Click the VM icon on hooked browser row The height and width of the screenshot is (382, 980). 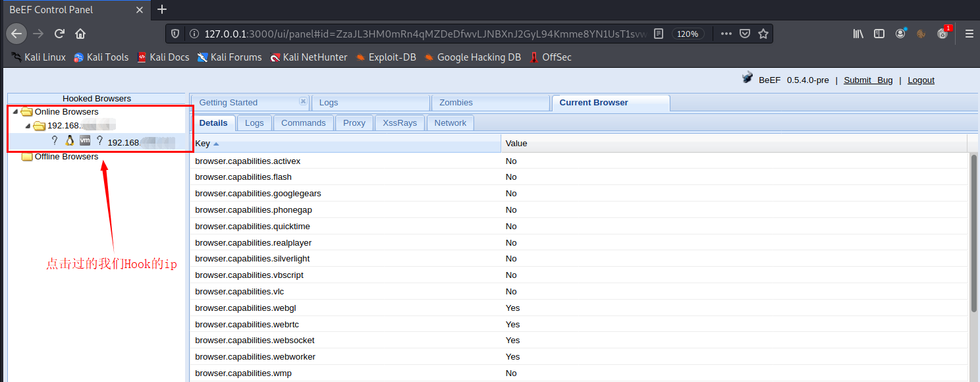click(85, 140)
